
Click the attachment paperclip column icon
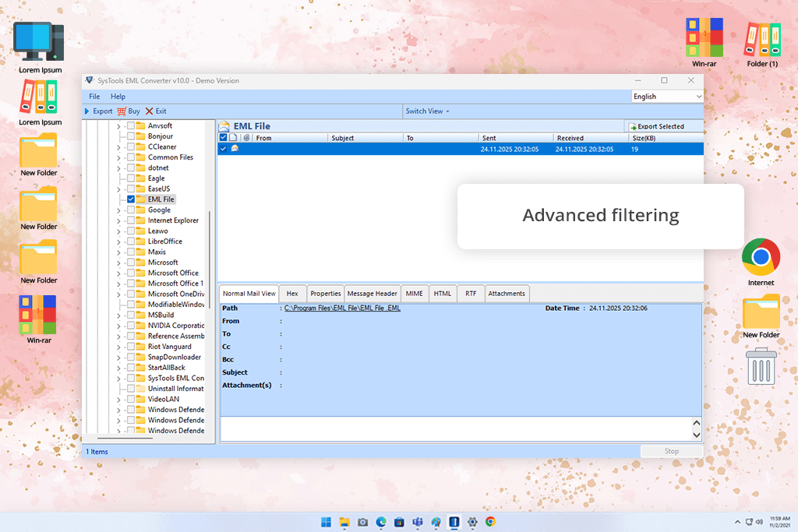(246, 138)
